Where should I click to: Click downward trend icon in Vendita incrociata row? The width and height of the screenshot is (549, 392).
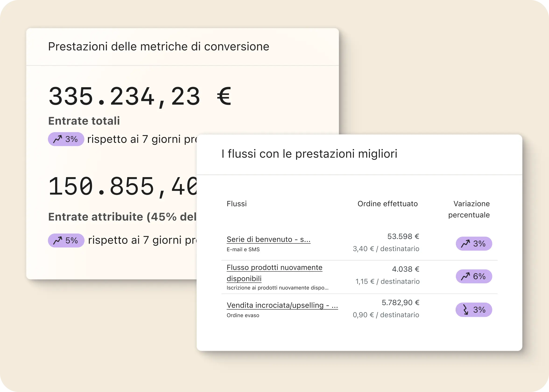tap(465, 310)
